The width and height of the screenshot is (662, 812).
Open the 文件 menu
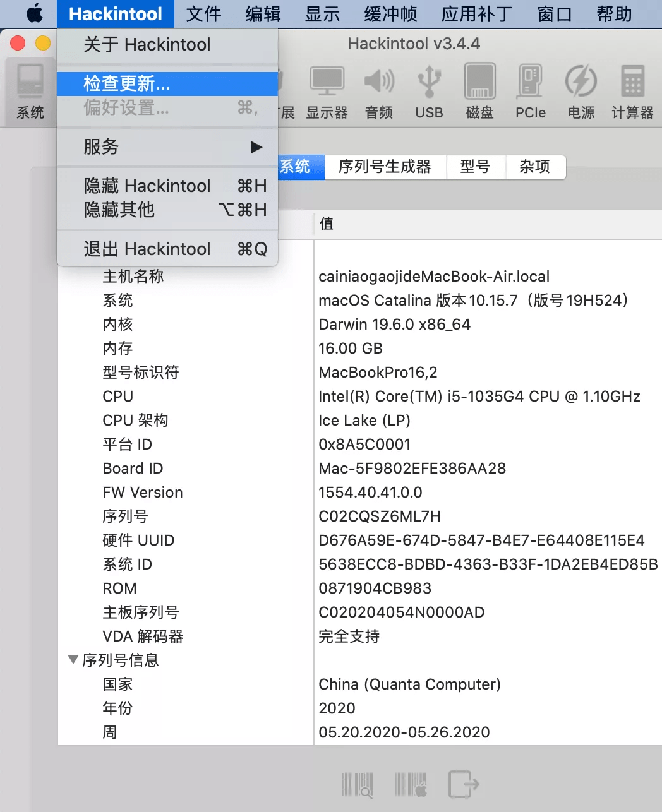[x=203, y=14]
